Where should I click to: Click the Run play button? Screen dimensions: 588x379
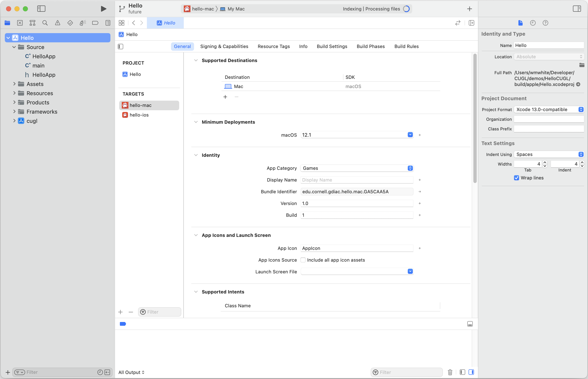tap(104, 9)
